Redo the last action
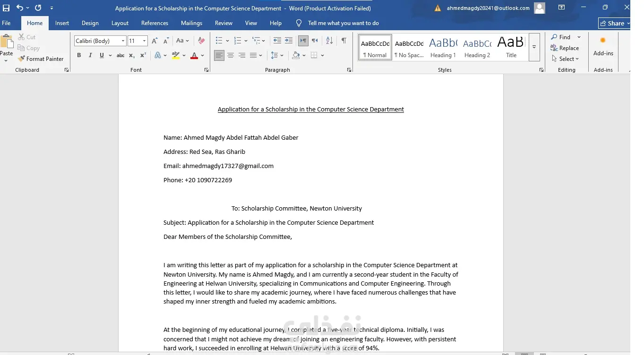 (x=38, y=8)
